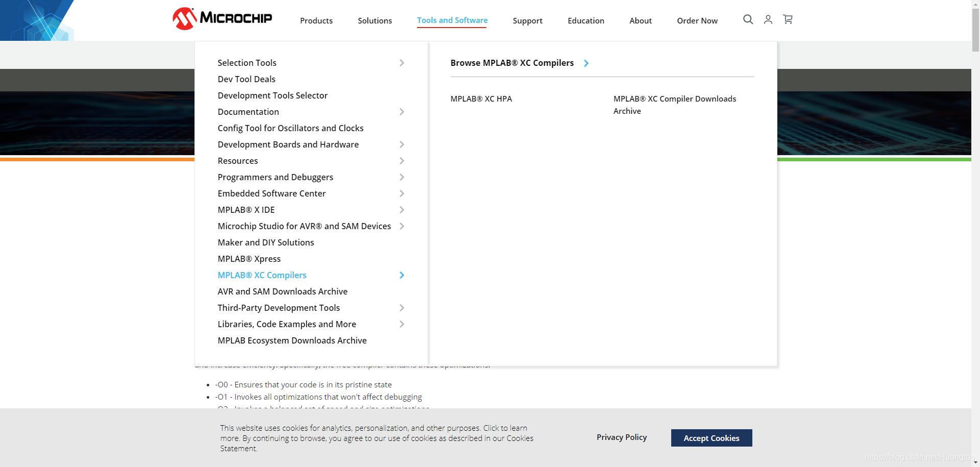The image size is (980, 467).
Task: Select Libraries, Code Examples and More
Action: [287, 324]
